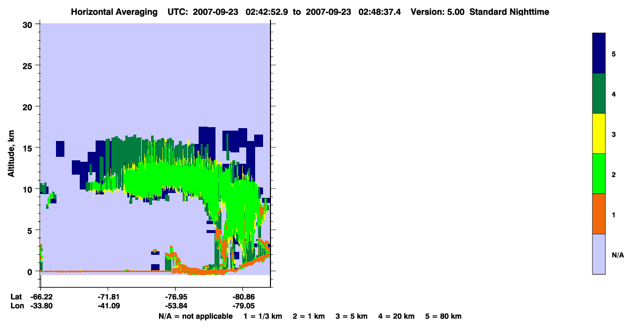
Task: Click the 'Altitude, km' axis label
Action: point(11,153)
